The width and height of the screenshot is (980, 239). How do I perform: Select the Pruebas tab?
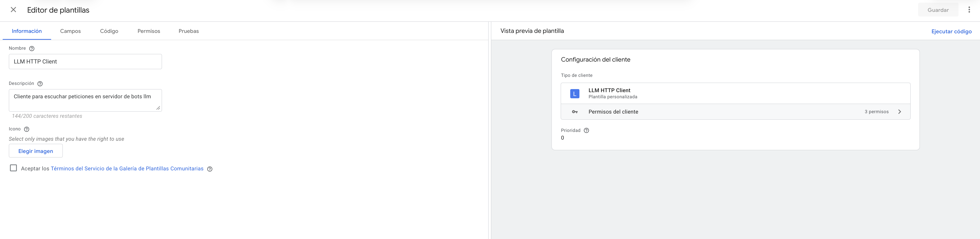[189, 31]
